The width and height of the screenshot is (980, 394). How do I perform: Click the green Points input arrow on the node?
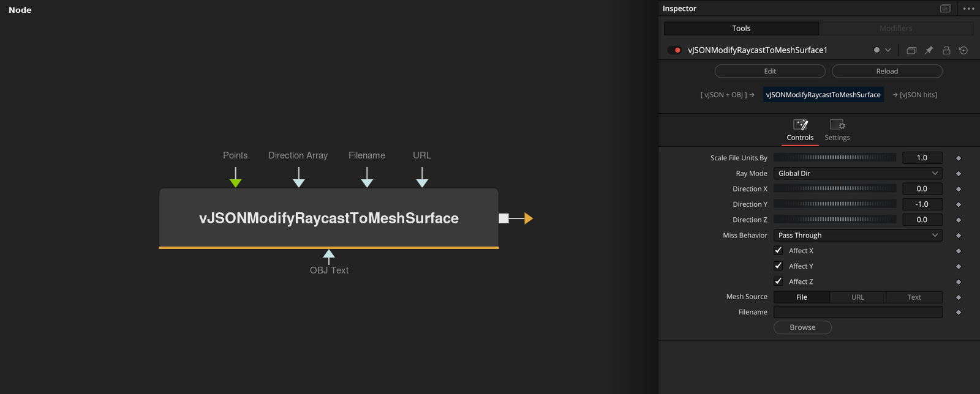pos(236,182)
